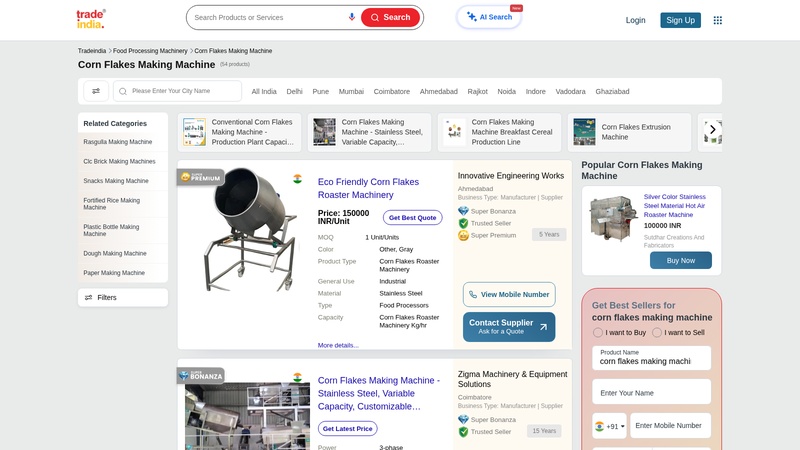Image resolution: width=800 pixels, height=450 pixels.
Task: Filter by Mumbai location
Action: coord(351,92)
